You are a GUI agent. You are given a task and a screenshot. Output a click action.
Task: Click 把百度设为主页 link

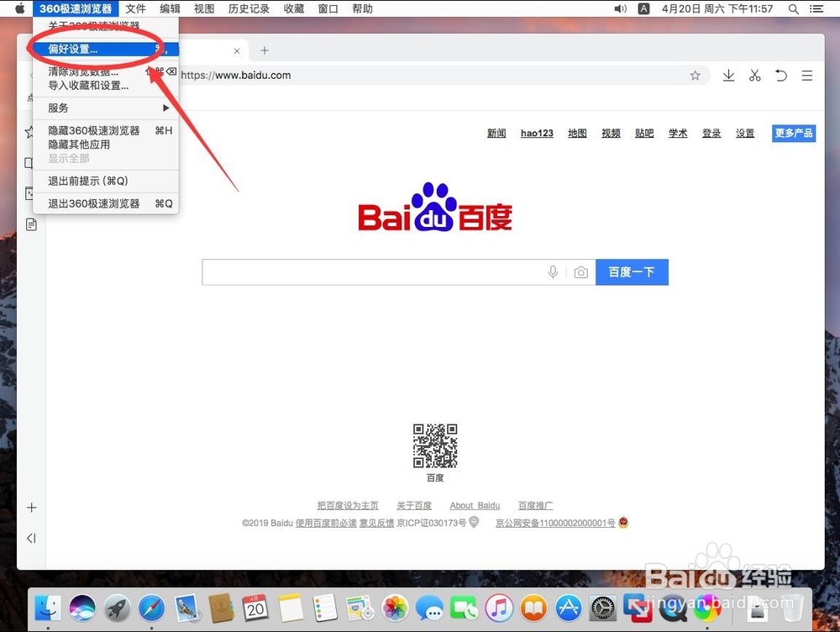348,505
